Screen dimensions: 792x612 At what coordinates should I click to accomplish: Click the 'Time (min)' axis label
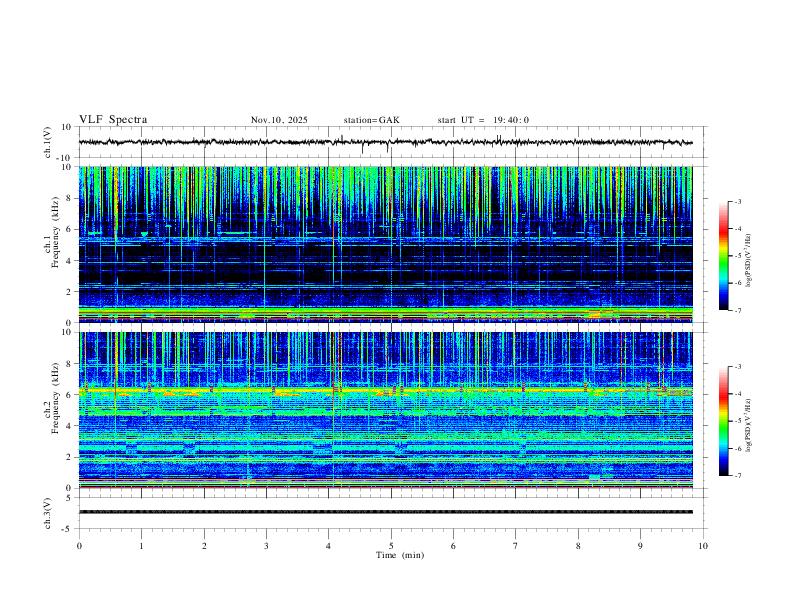pos(400,555)
